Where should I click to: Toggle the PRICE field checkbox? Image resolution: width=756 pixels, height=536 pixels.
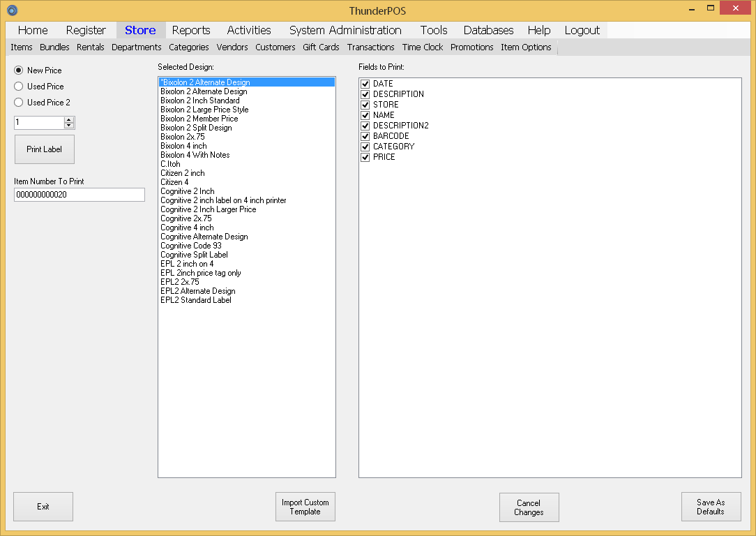click(x=365, y=157)
